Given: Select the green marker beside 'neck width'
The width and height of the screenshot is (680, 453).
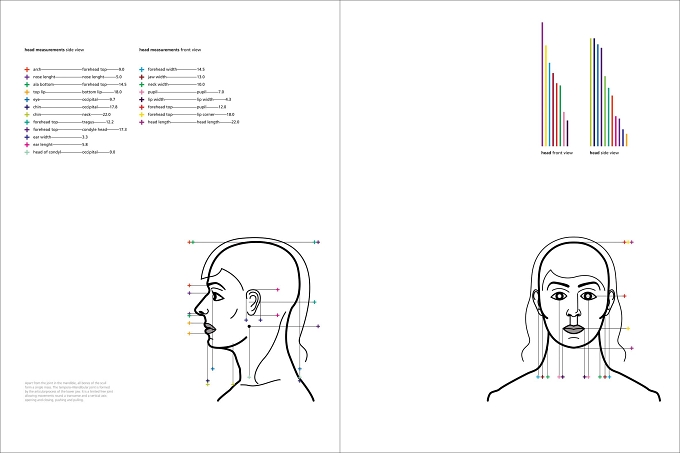Looking at the screenshot, I should coord(142,85).
